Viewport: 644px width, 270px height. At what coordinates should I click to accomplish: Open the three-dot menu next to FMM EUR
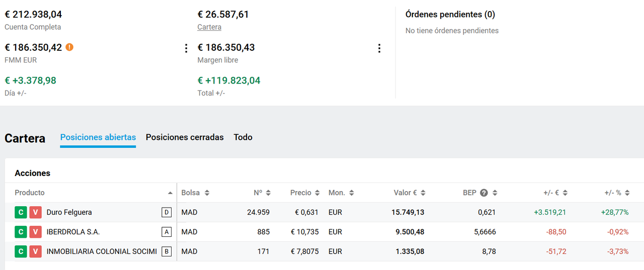(186, 48)
